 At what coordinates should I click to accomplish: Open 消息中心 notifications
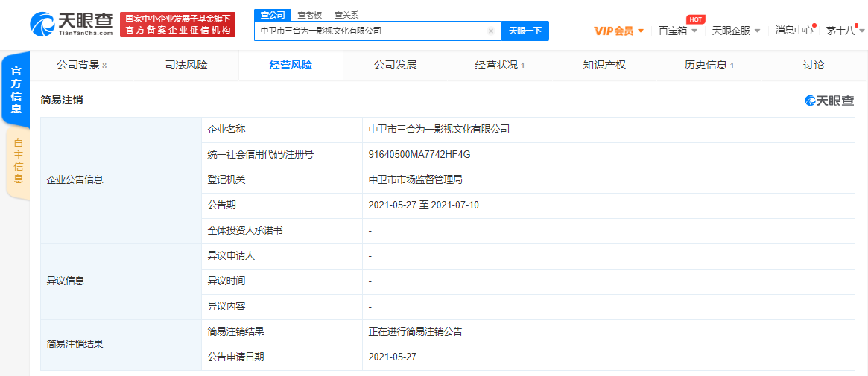point(793,31)
